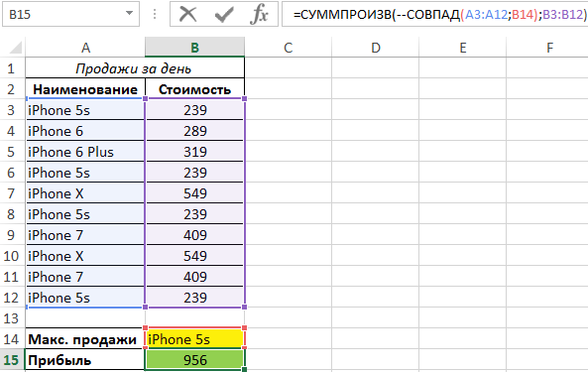
Task: Select row 1 header
Action: coord(11,68)
